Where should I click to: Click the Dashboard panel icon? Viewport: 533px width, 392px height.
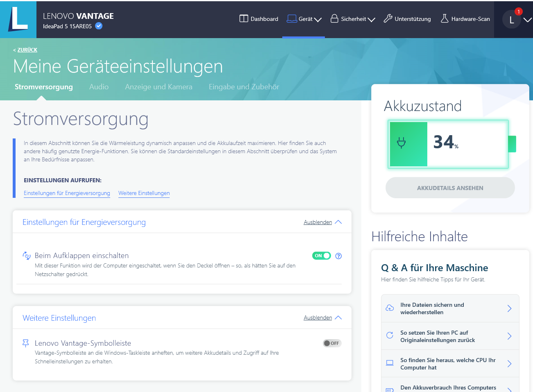pos(244,18)
